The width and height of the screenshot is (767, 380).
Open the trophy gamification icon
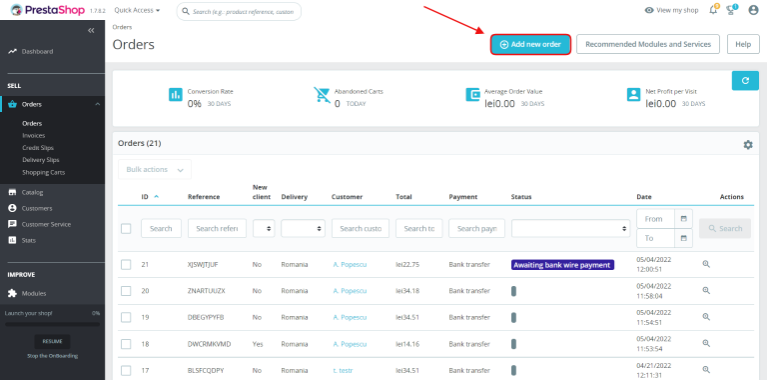(731, 10)
